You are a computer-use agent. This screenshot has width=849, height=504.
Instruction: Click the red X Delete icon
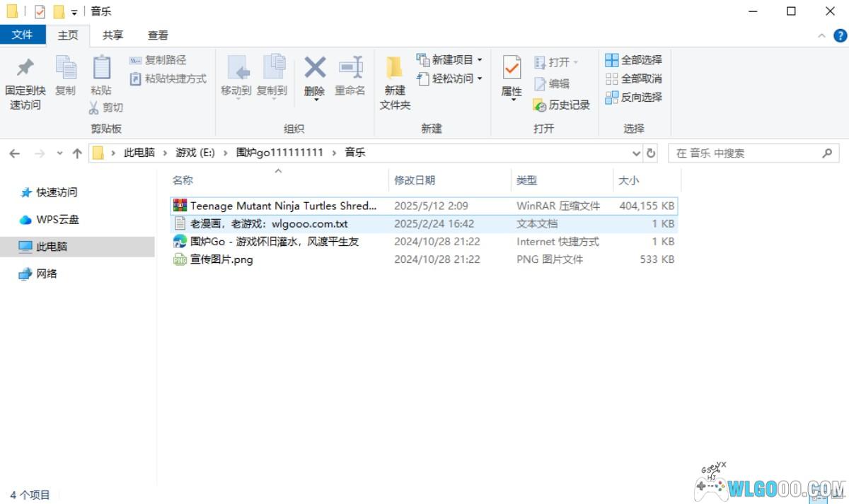point(315,69)
